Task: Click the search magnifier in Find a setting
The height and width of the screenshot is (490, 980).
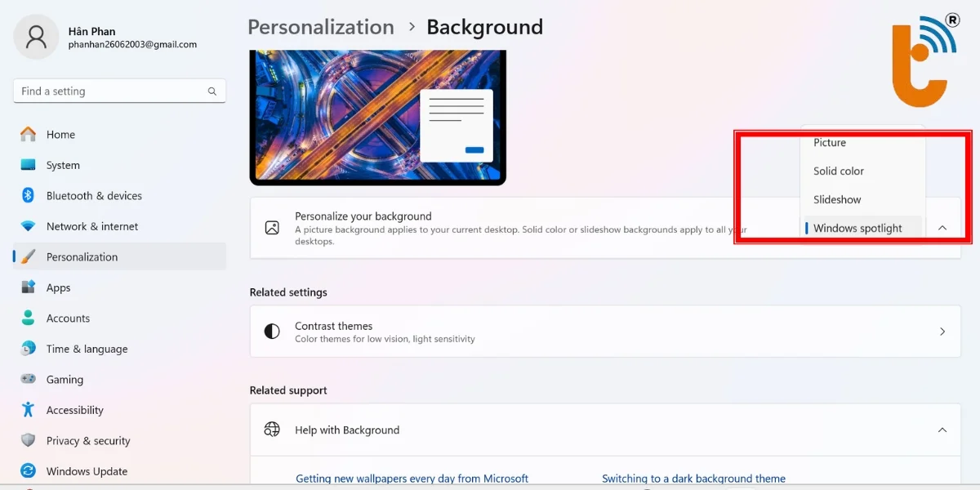Action: 212,91
